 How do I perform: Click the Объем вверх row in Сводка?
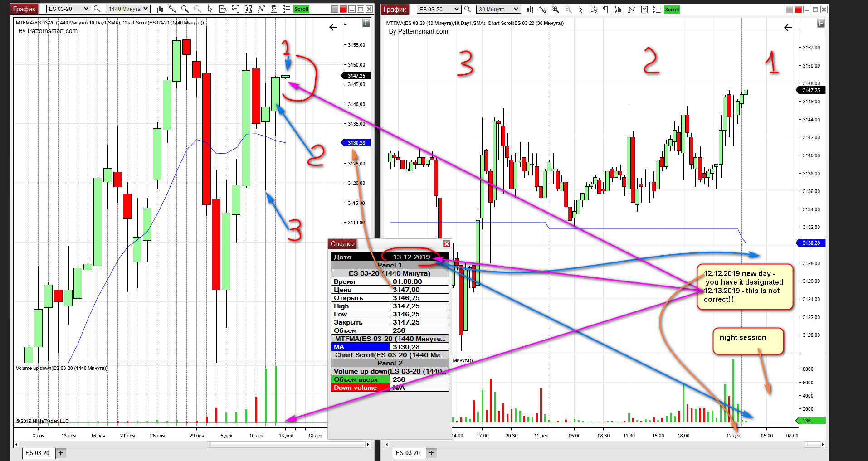(x=390, y=379)
